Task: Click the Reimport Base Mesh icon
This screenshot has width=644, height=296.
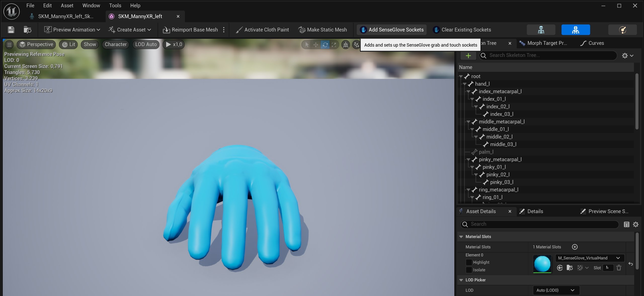Action: click(166, 29)
